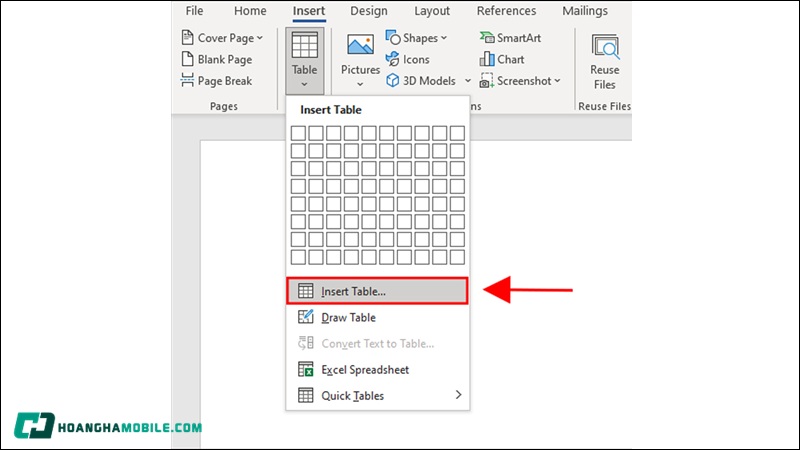Switch to the Mailings tab
This screenshot has width=800, height=450.
coord(585,11)
